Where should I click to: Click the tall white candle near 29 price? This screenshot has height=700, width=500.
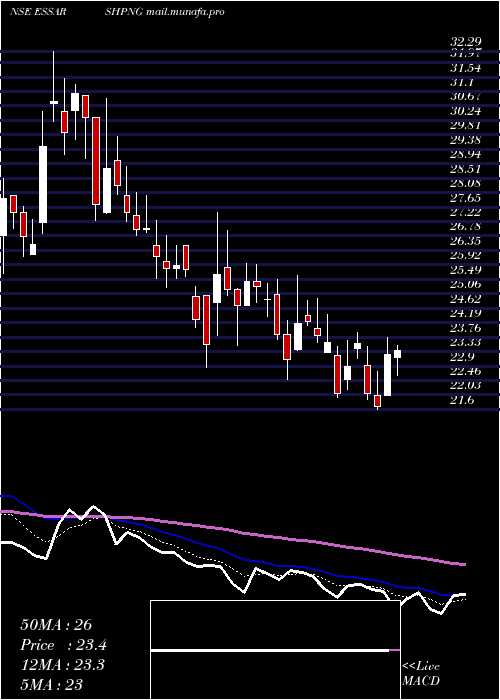pyautogui.click(x=43, y=184)
